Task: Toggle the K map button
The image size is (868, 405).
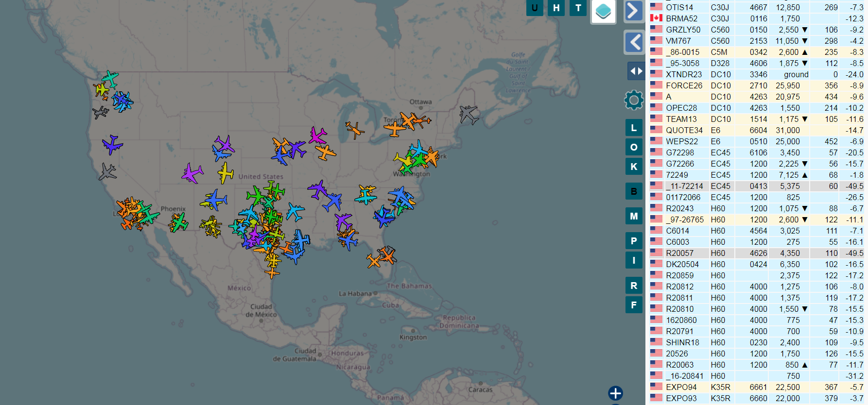Action: pos(634,167)
